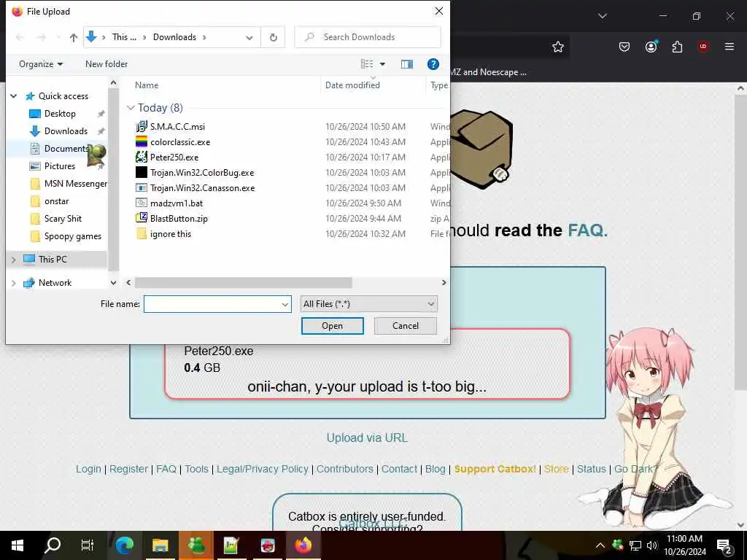This screenshot has width=747, height=560.
Task: Open taskbar Search magnifier
Action: (53, 545)
